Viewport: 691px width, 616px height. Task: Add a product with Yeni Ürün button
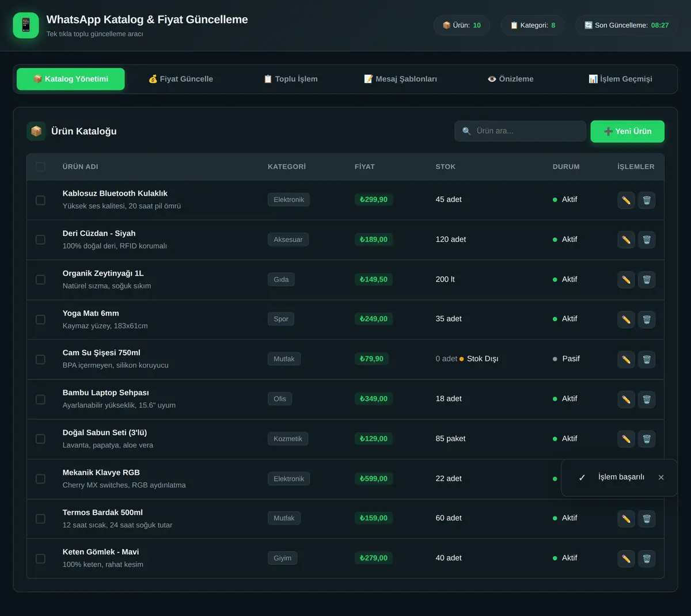[628, 131]
